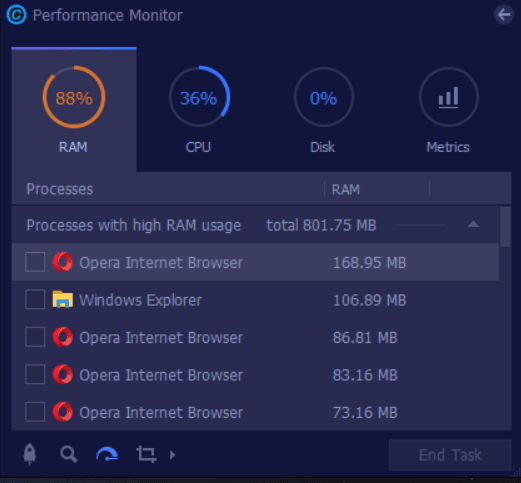The height and width of the screenshot is (483, 521).
Task: Open the RAM usage tab
Action: tap(74, 110)
